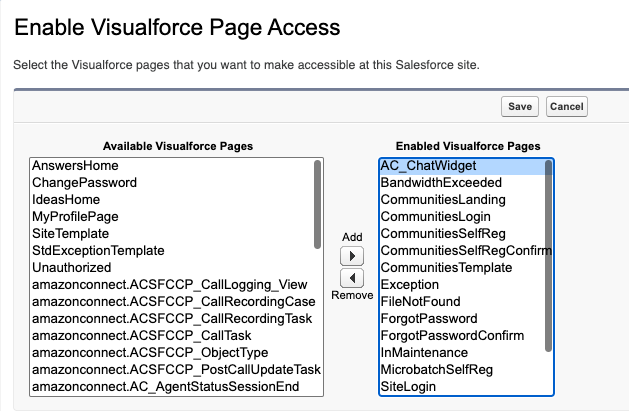This screenshot has height=411, width=629.
Task: Select MyProfilePage in the available list
Action: click(172, 217)
